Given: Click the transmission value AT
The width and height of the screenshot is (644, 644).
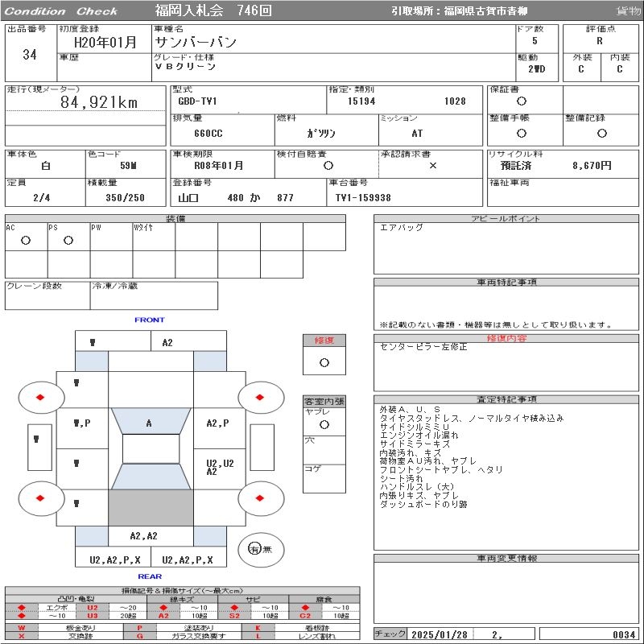Looking at the screenshot, I should tap(417, 134).
